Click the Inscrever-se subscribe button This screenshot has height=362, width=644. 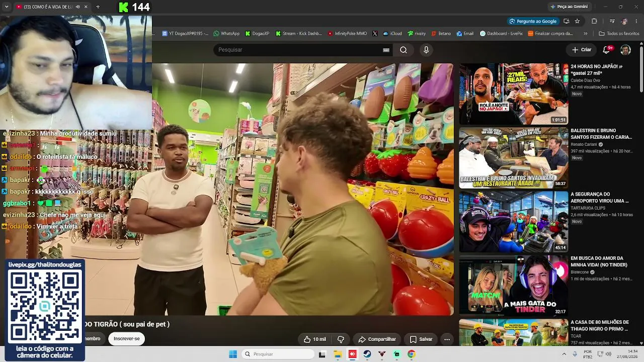tap(127, 339)
